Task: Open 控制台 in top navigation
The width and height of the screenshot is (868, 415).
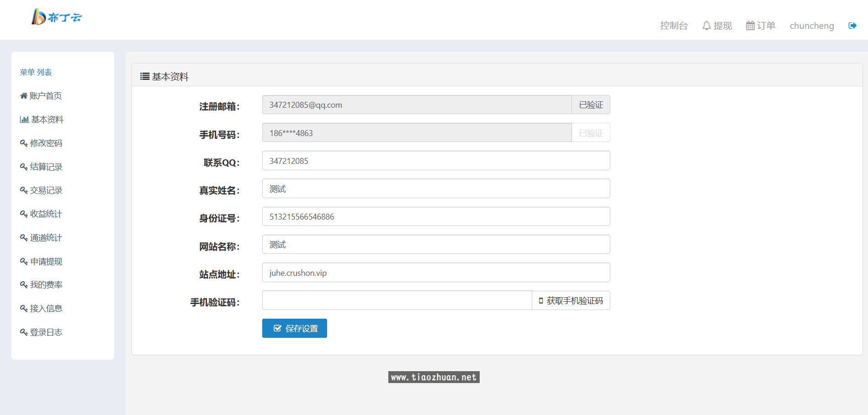Action: [x=673, y=26]
